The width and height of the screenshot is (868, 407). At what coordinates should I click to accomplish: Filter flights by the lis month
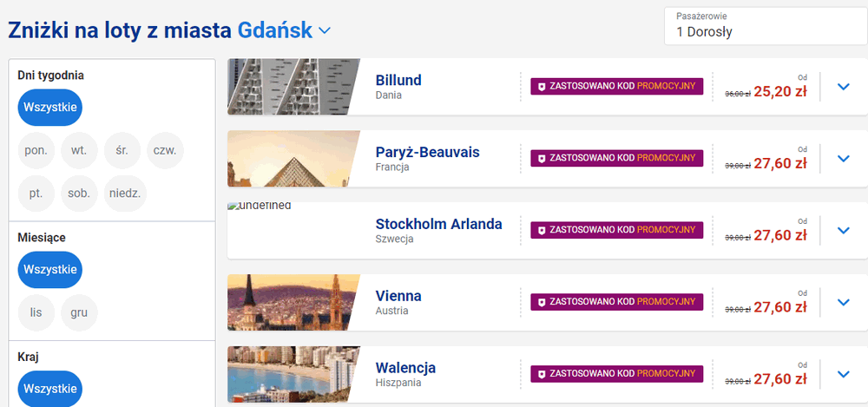(36, 312)
